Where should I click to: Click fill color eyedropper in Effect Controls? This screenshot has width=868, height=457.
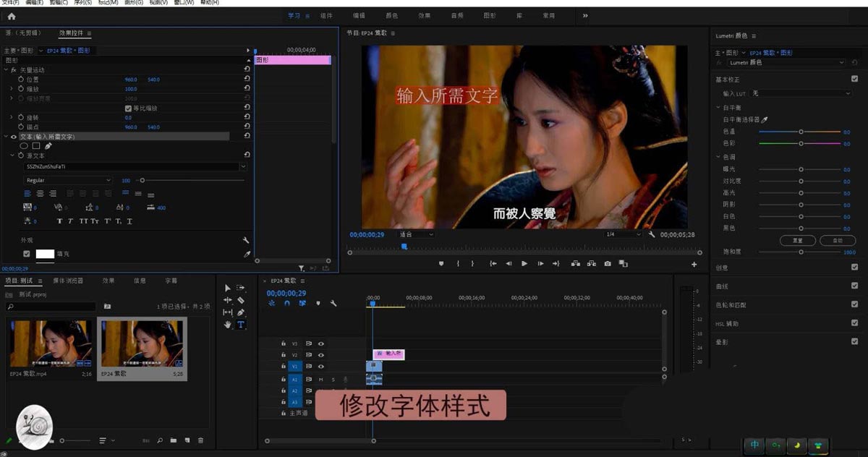tap(247, 254)
